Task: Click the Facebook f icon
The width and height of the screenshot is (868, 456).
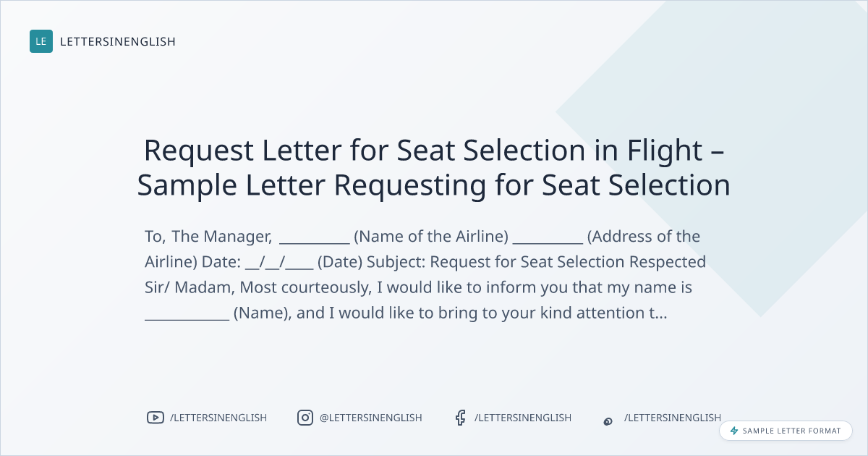Action: point(460,418)
